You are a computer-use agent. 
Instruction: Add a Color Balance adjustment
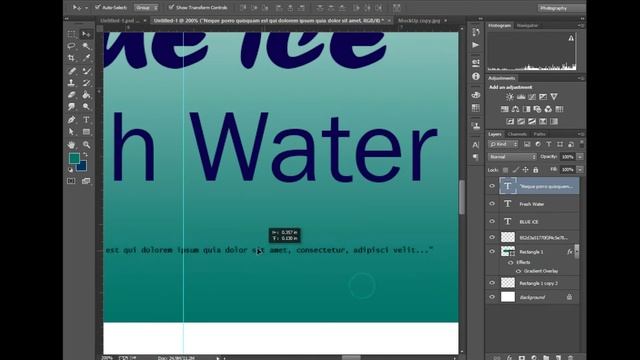(516, 109)
